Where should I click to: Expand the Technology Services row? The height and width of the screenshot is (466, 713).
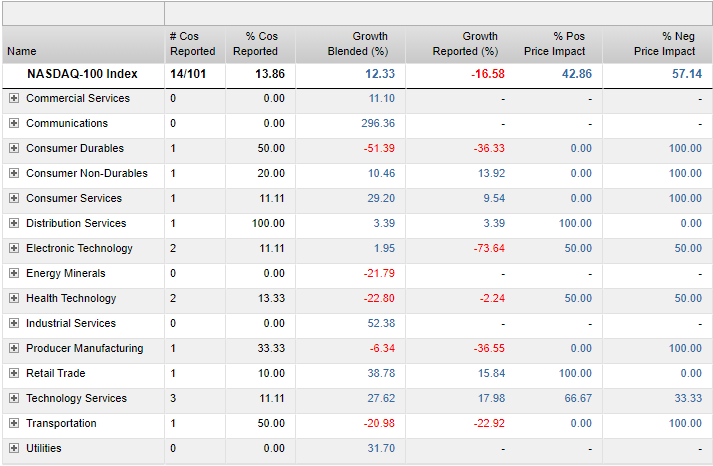click(14, 398)
